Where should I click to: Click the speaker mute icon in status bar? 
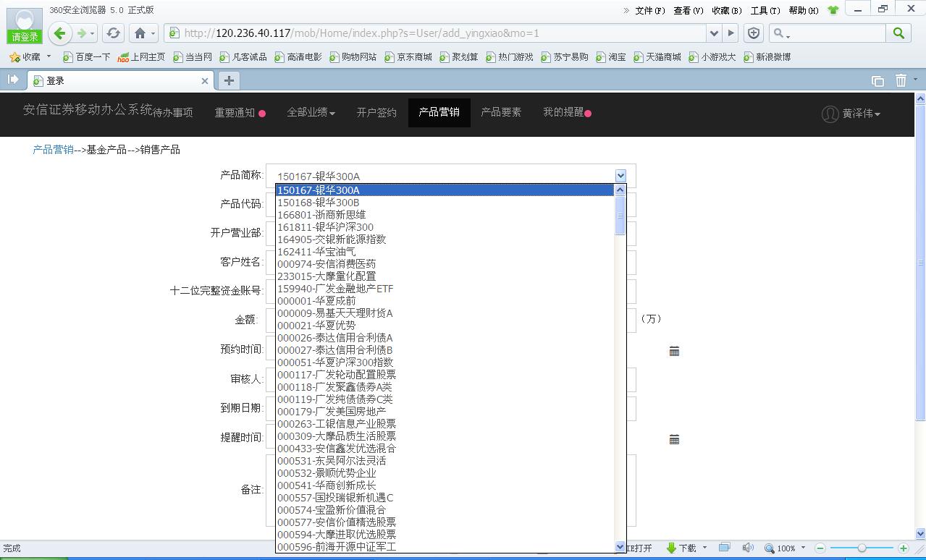click(748, 548)
